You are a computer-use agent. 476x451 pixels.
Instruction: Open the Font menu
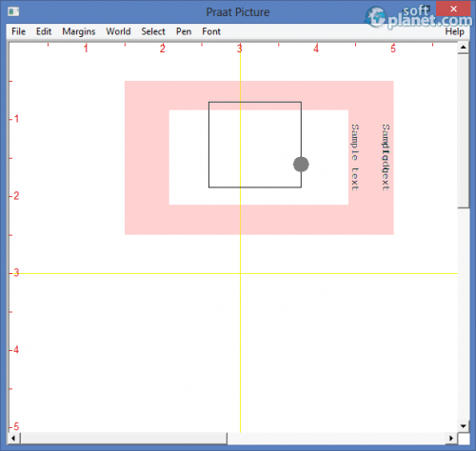point(211,31)
